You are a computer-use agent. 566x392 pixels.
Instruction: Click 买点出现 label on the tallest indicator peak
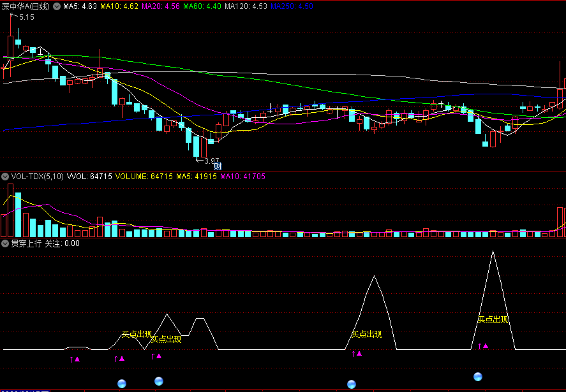(493, 319)
